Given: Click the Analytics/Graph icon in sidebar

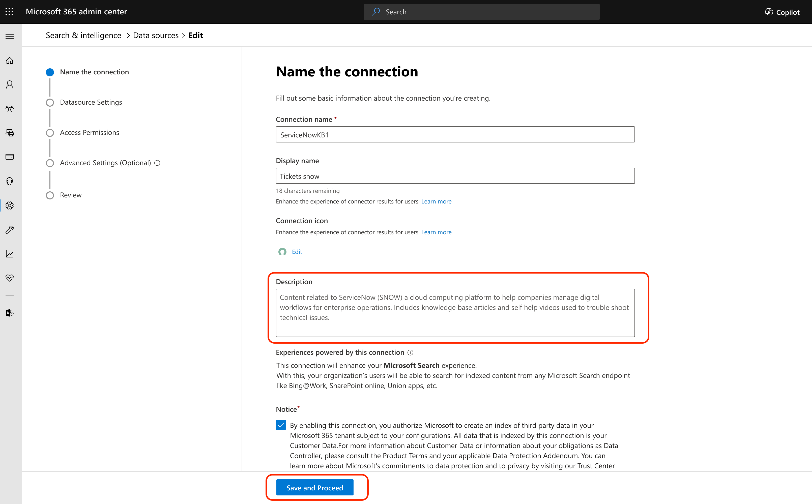Looking at the screenshot, I should tap(10, 253).
